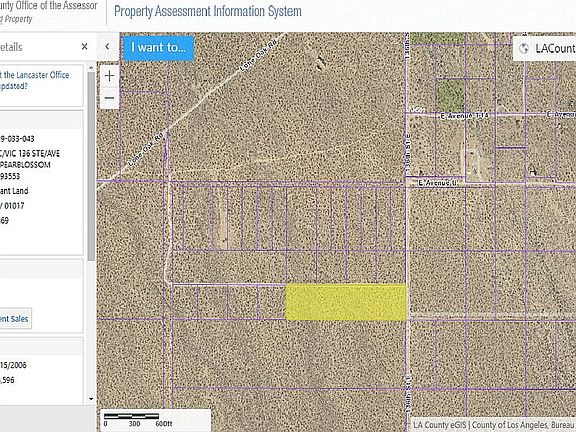The image size is (576, 432).
Task: Open the Recent Sales button
Action: (x=15, y=319)
